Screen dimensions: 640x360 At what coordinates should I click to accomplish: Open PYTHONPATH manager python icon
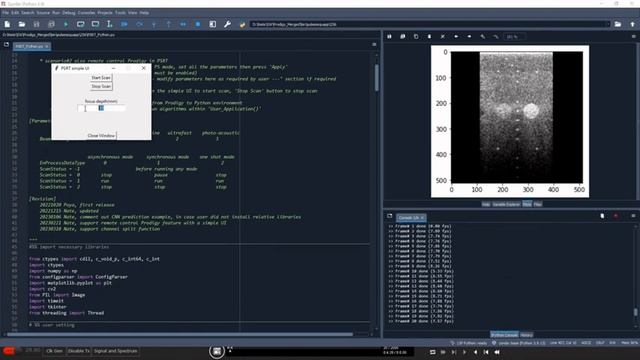(x=242, y=24)
